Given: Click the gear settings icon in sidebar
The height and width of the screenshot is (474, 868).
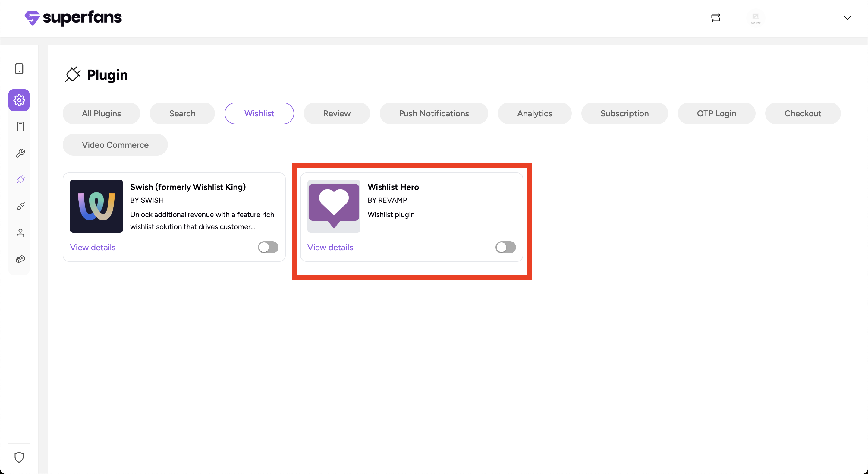Looking at the screenshot, I should pos(19,100).
